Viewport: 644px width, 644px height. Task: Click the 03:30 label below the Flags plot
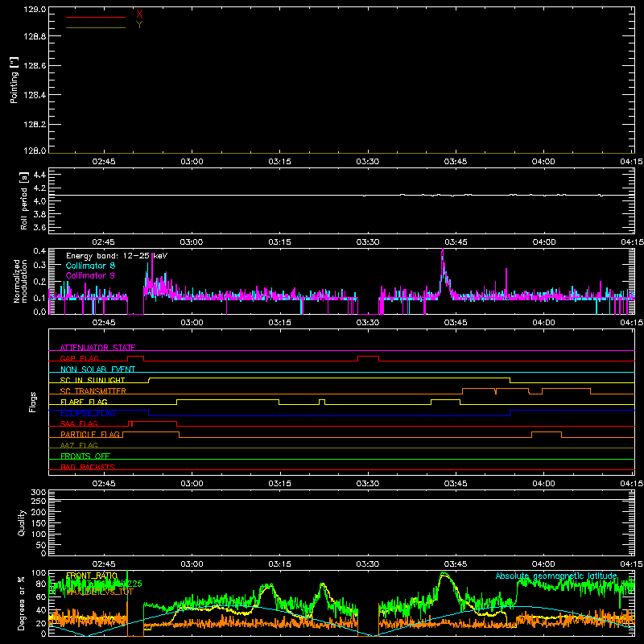coord(368,484)
